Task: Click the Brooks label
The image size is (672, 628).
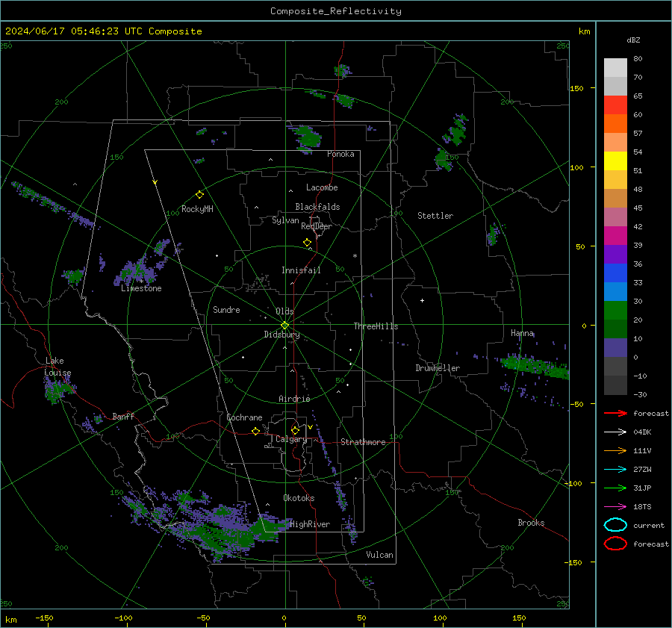Action: point(531,523)
